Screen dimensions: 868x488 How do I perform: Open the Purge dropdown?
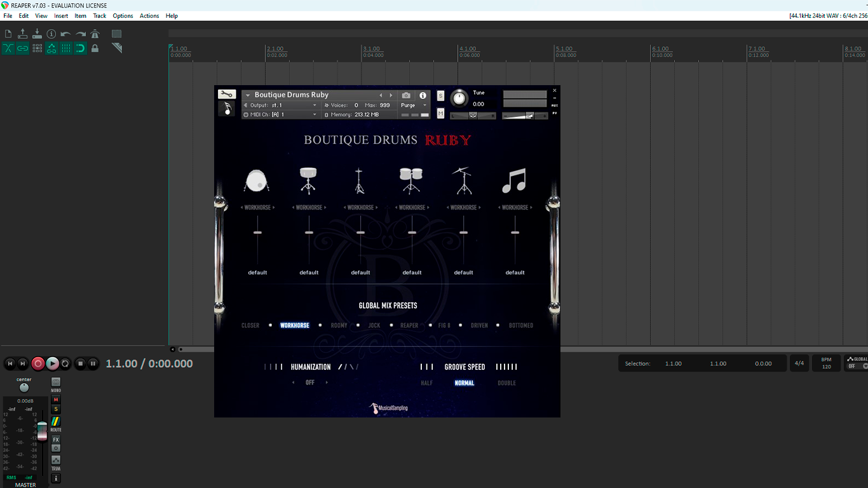tap(414, 105)
